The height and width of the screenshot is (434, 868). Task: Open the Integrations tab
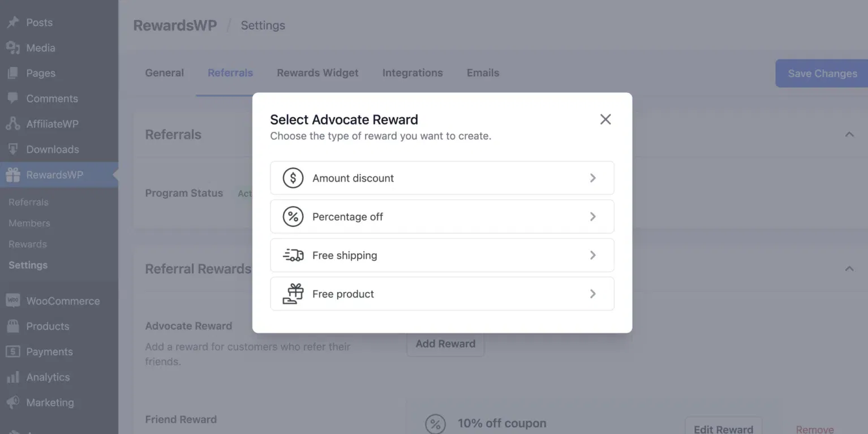(412, 73)
